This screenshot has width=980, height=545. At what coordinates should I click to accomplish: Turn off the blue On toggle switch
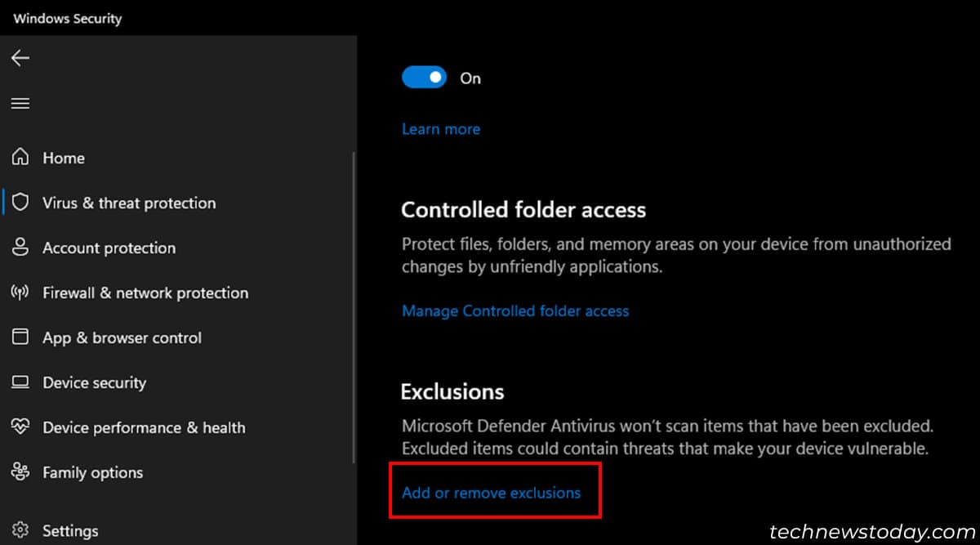tap(424, 78)
